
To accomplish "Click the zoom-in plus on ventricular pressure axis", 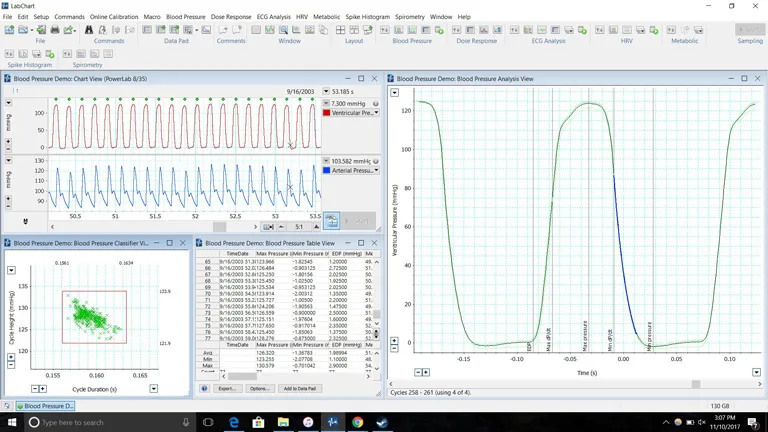I will pyautogui.click(x=9, y=142).
